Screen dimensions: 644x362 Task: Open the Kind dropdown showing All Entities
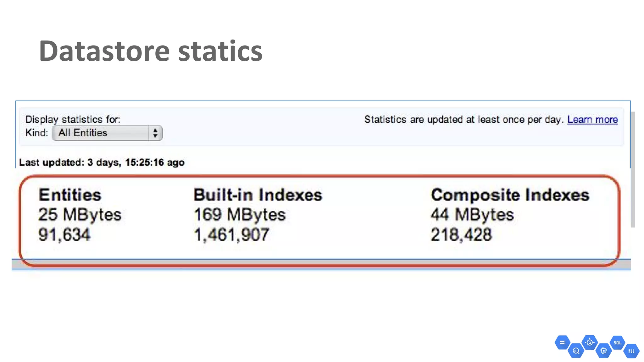[x=101, y=133]
